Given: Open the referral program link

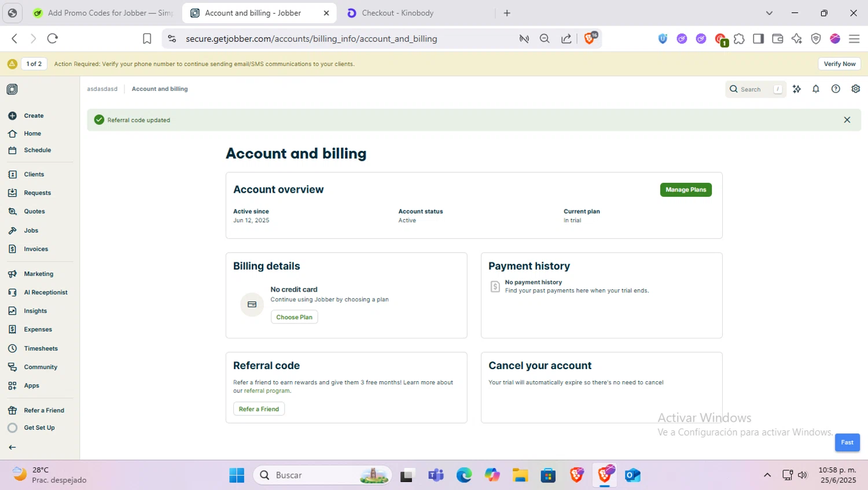Looking at the screenshot, I should [267, 391].
